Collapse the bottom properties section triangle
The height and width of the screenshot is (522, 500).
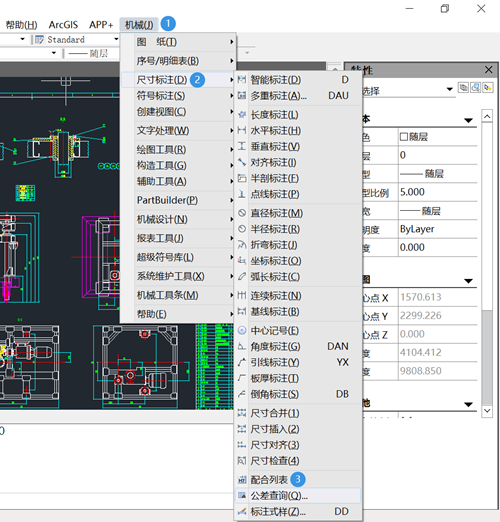[468, 405]
